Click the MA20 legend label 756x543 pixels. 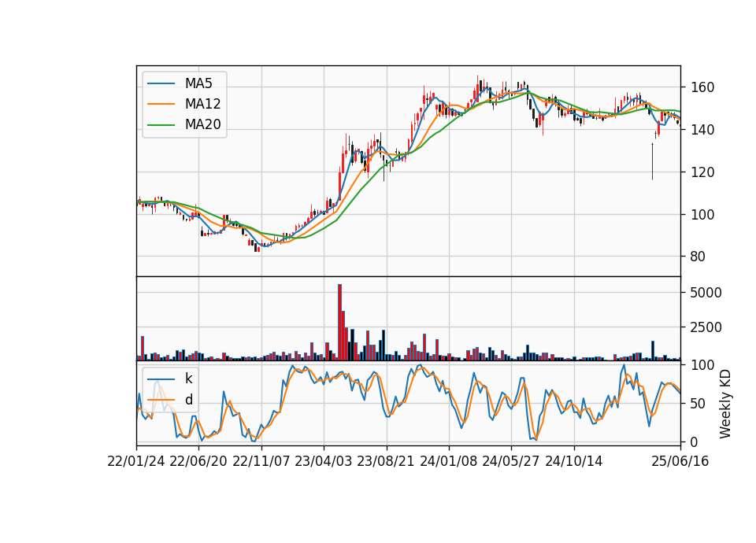202,124
